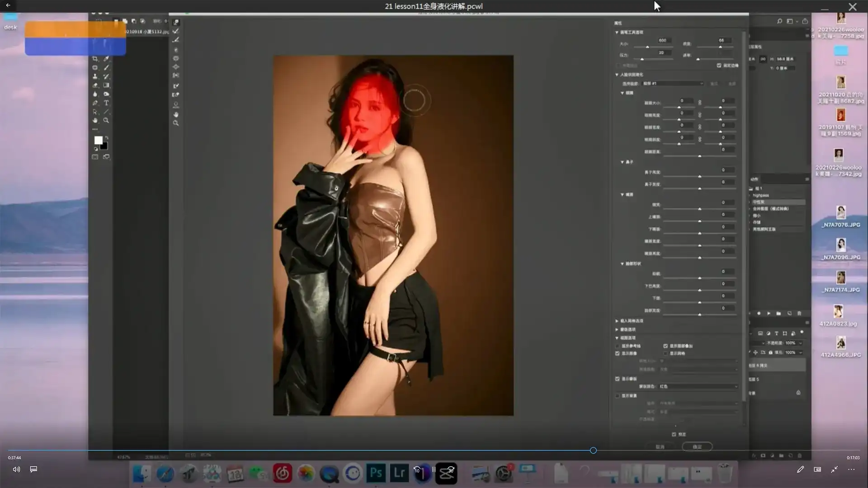Open the _N7A7076.JPG desktop thumbnail
Screen dimensions: 868x488
[841, 212]
